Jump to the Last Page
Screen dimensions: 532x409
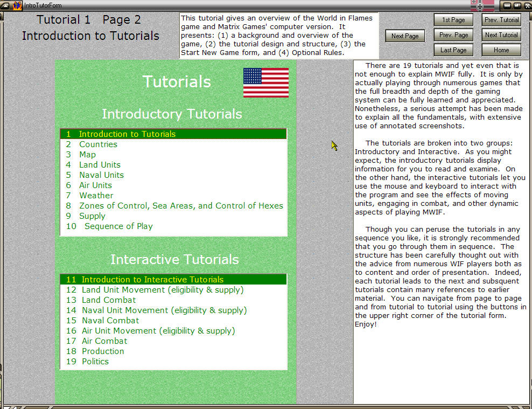click(x=453, y=50)
